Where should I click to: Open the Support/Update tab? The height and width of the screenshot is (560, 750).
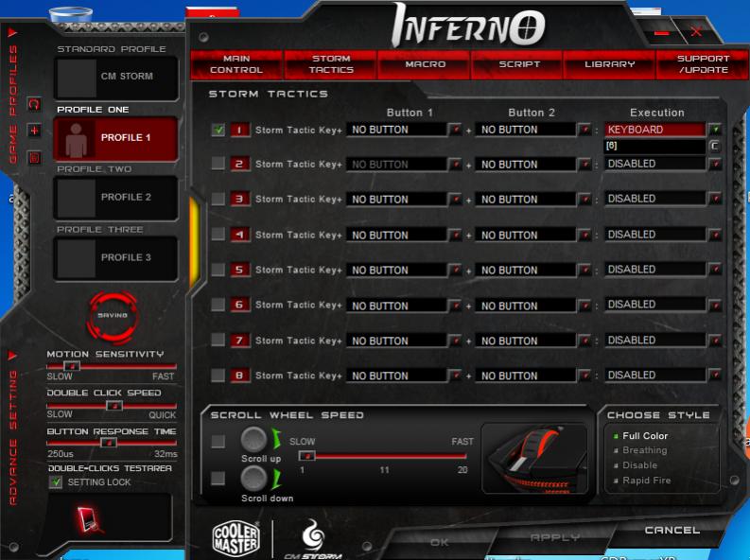(x=703, y=64)
